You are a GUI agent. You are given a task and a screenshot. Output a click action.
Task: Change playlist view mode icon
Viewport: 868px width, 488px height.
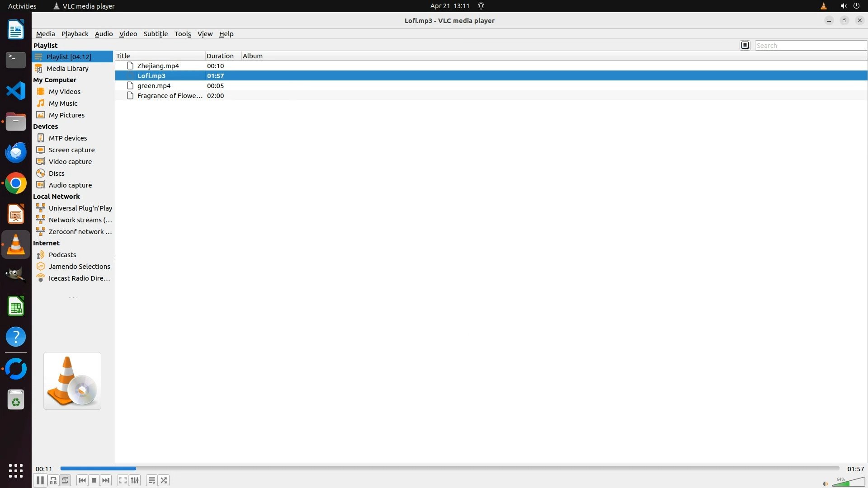[x=745, y=45]
